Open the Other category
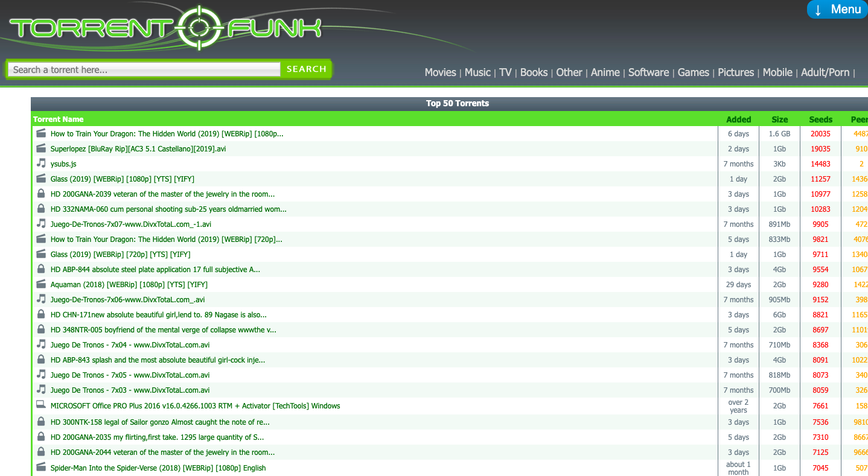 pos(569,72)
